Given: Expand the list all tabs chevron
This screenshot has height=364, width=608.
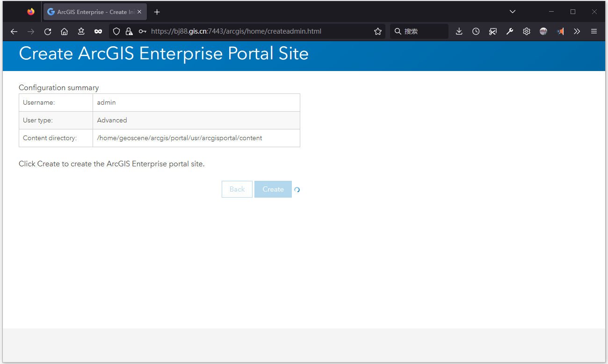Looking at the screenshot, I should pyautogui.click(x=513, y=12).
